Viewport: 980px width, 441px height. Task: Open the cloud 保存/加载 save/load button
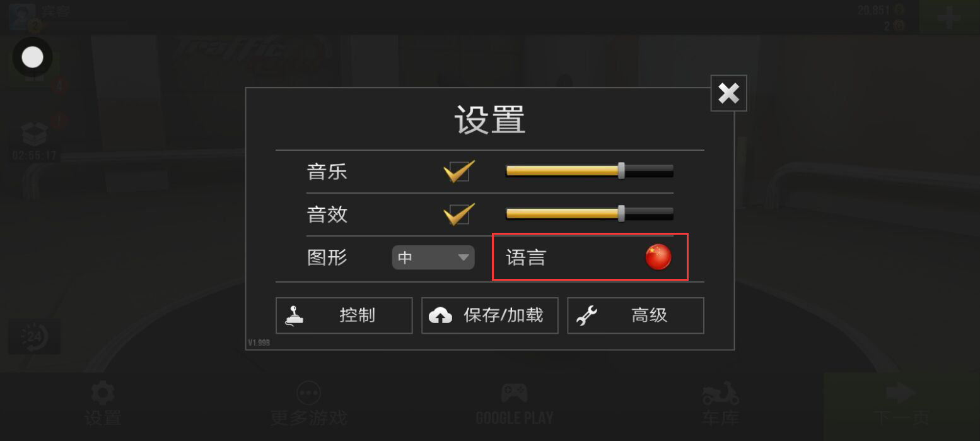[x=490, y=315]
